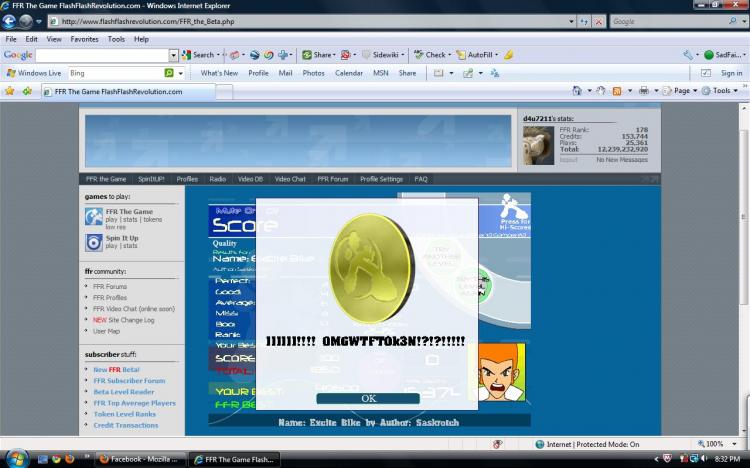Screen dimensions: 750x468
Task: Open the command bar Tools dropdown
Action: pos(720,91)
